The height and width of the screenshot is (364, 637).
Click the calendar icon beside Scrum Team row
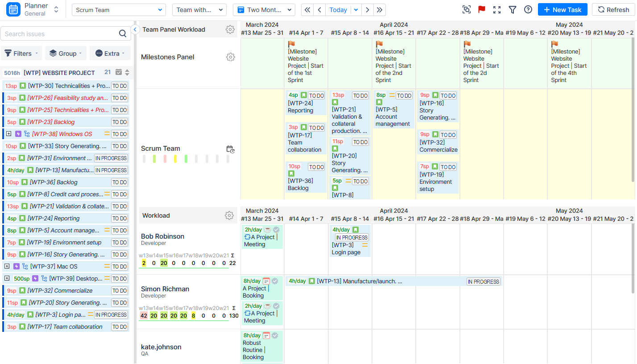point(231,150)
